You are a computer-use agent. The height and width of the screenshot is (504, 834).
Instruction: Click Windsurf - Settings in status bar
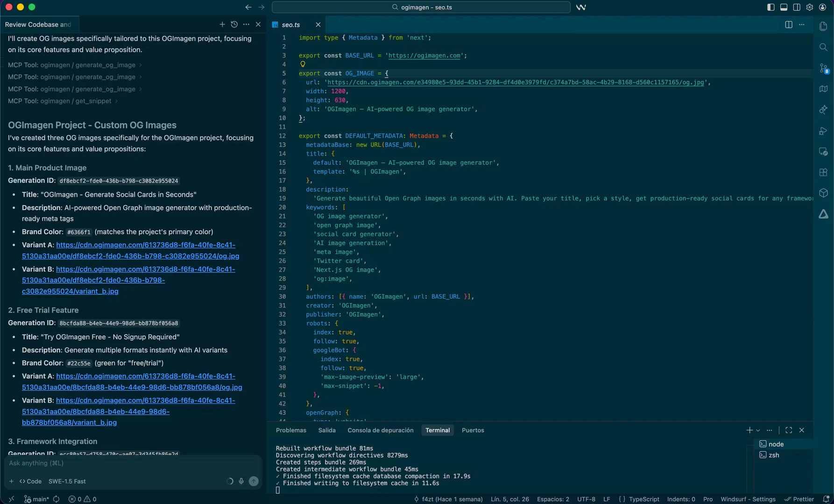748,499
